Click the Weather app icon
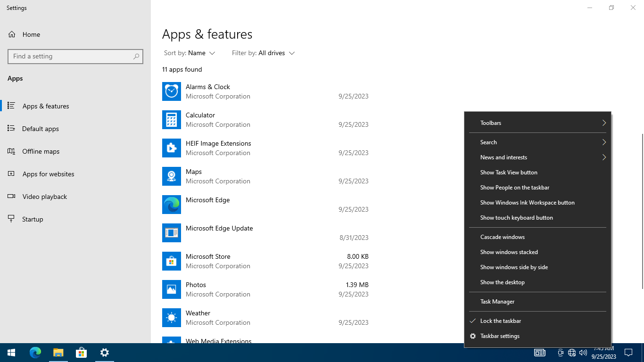This screenshot has width=644, height=362. tap(172, 318)
